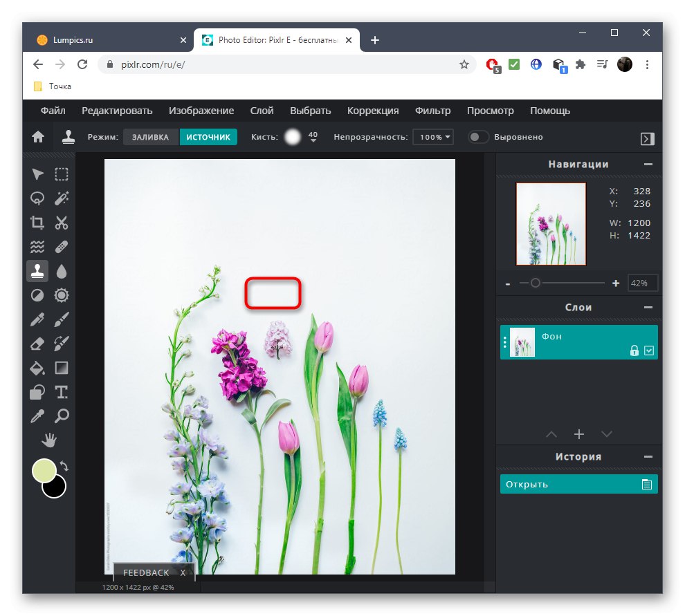Image resolution: width=685 pixels, height=616 pixels.
Task: Close the FEEDBACK banner
Action: coord(182,572)
